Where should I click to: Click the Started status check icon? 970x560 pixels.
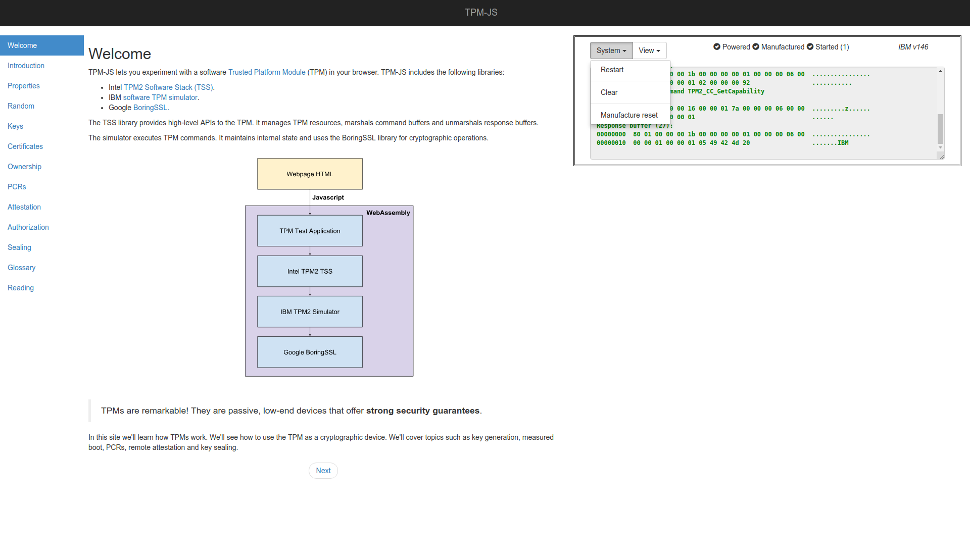pyautogui.click(x=810, y=47)
